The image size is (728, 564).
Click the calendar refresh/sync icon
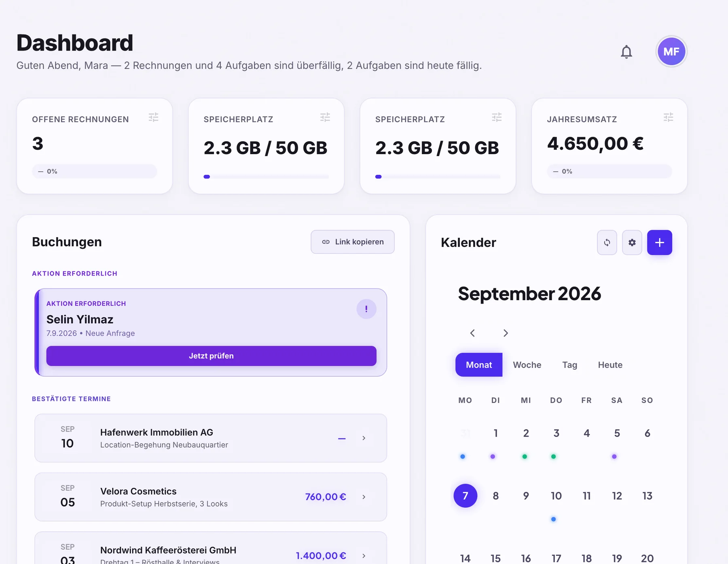[x=607, y=242]
